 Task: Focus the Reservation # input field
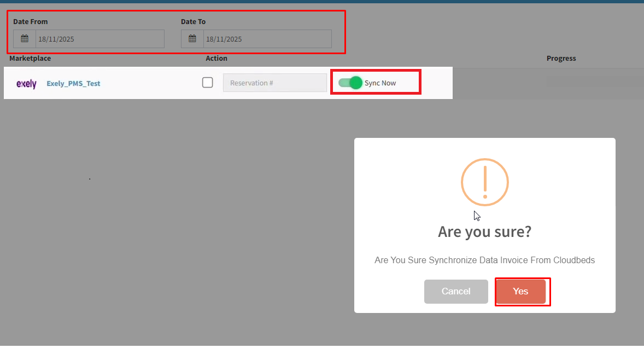(x=274, y=83)
